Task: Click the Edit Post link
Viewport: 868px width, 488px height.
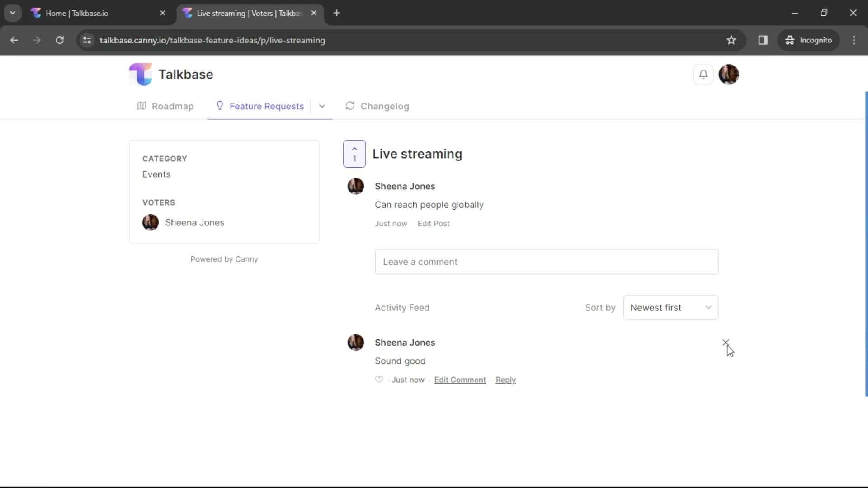Action: coord(434,224)
